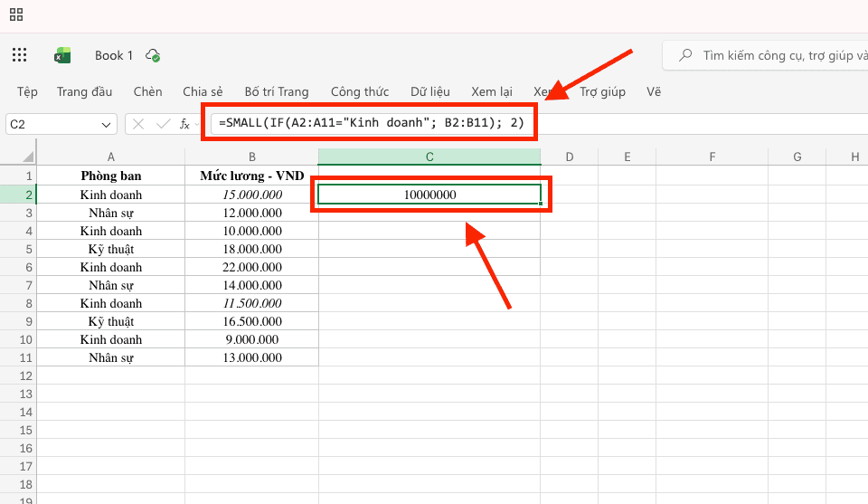This screenshot has height=504, width=868.
Task: Select column E header
Action: (x=627, y=157)
